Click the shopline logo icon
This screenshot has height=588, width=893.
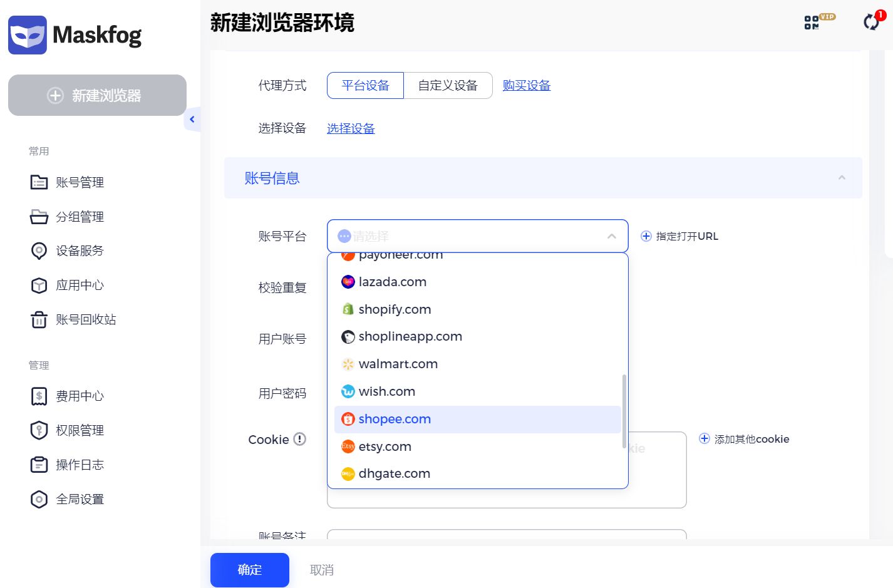point(348,337)
